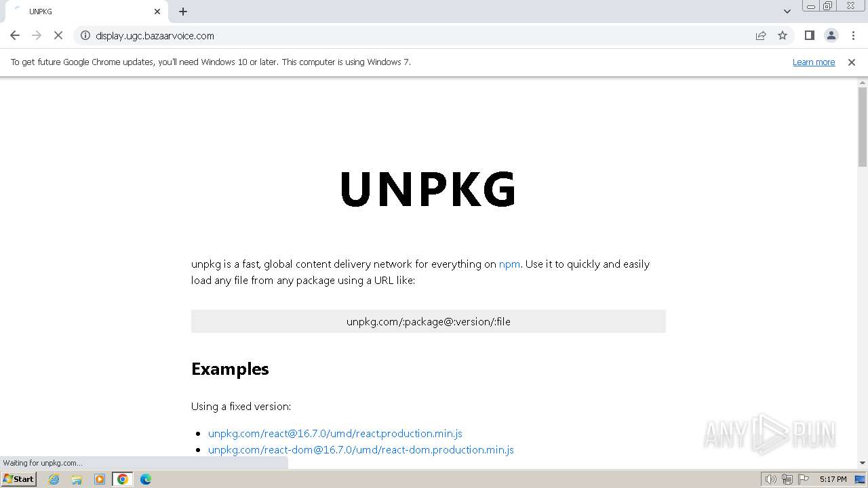The image size is (868, 488).
Task: Open Chrome three-dot menu
Action: click(x=853, y=35)
